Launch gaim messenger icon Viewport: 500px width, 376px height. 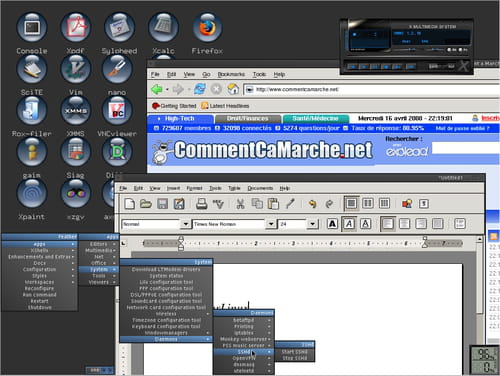32,152
